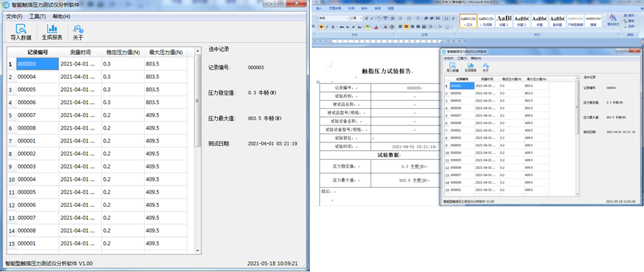Viewport: 644px width, 272px height.
Task: Pick Word's font color button
Action: coord(376,27)
